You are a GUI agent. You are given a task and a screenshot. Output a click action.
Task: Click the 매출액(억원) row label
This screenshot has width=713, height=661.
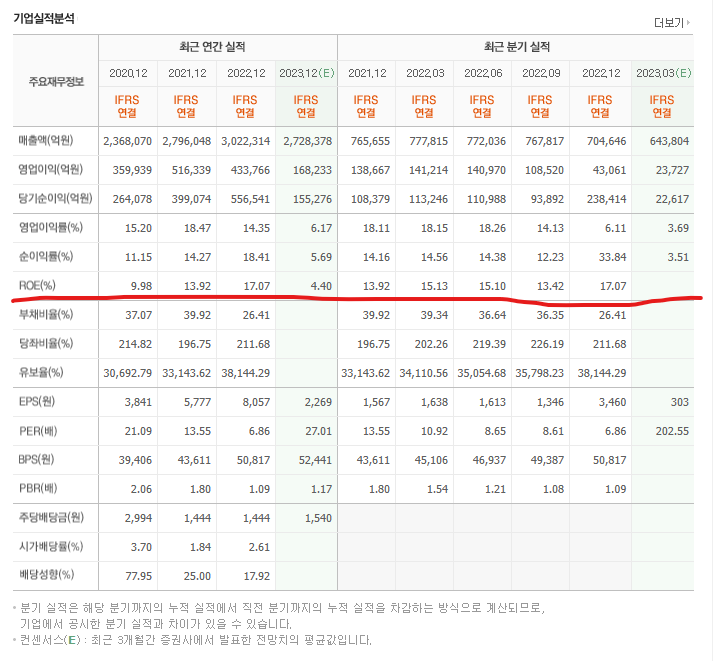tap(46, 140)
